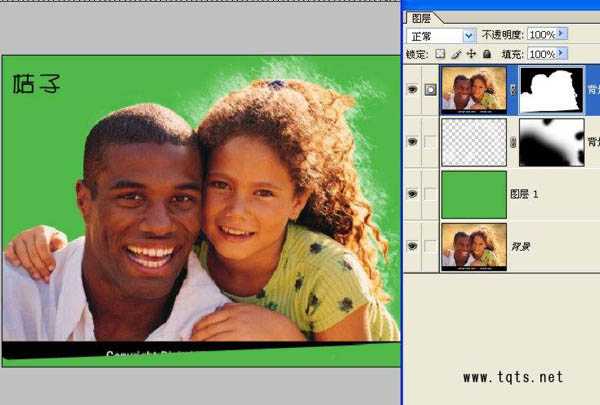Toggle link box beside 背景 layer
Image resolution: width=600 pixels, height=405 pixels.
coord(430,246)
